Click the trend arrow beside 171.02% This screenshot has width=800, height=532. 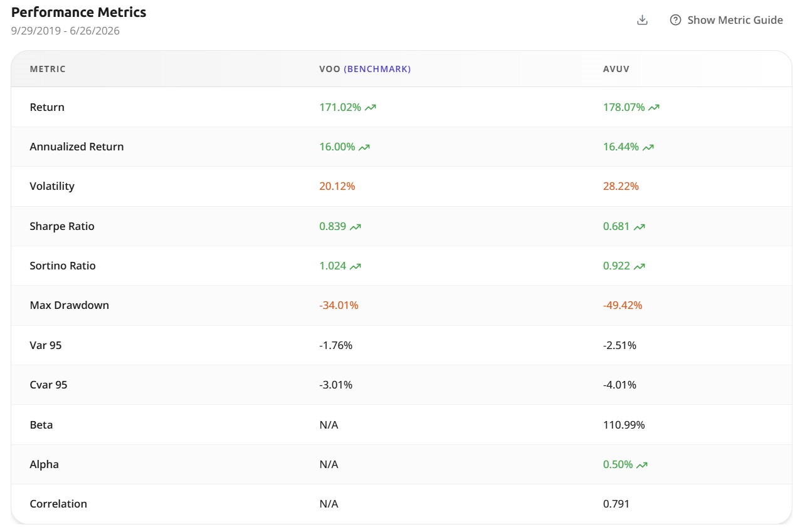coord(371,108)
